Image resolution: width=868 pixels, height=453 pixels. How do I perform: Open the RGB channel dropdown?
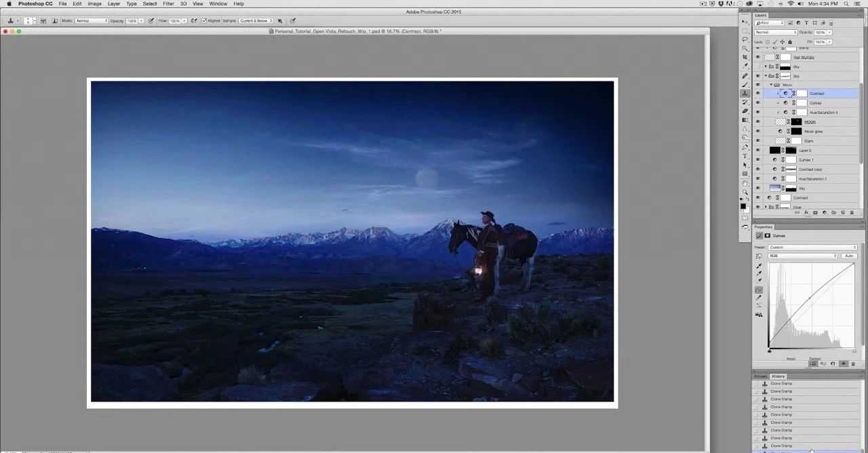click(x=803, y=256)
